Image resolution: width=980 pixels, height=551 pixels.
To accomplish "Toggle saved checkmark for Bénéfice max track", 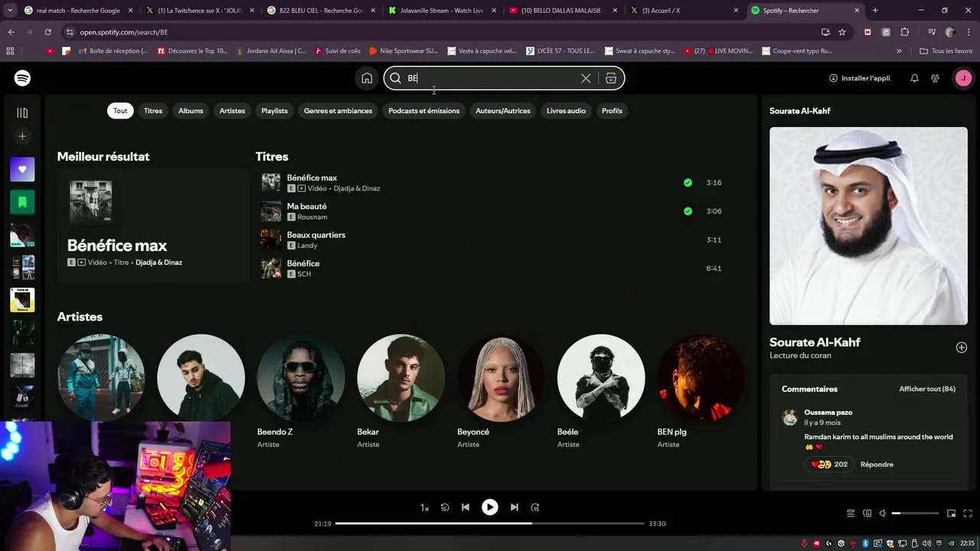I will pyautogui.click(x=688, y=183).
